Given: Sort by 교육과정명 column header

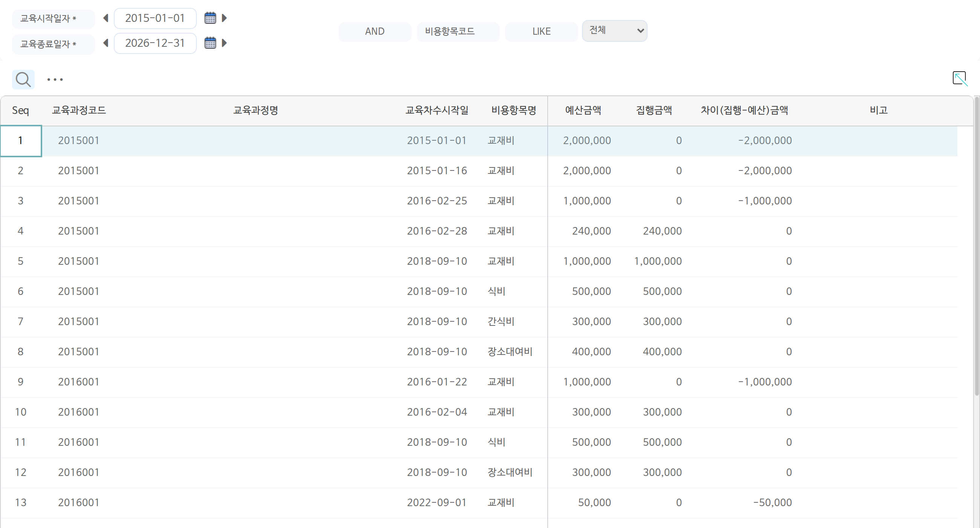Looking at the screenshot, I should (255, 111).
